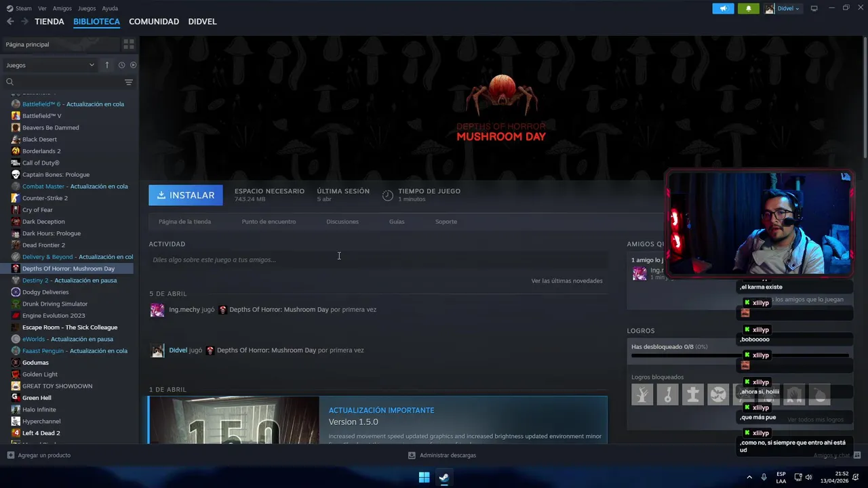Open the Amigos menu

coord(62,8)
